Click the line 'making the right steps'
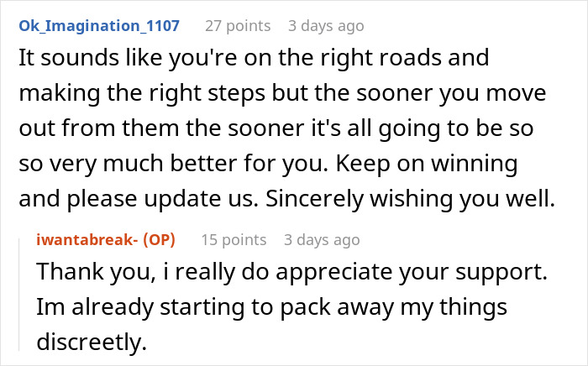The width and height of the screenshot is (588, 366). pos(282,93)
